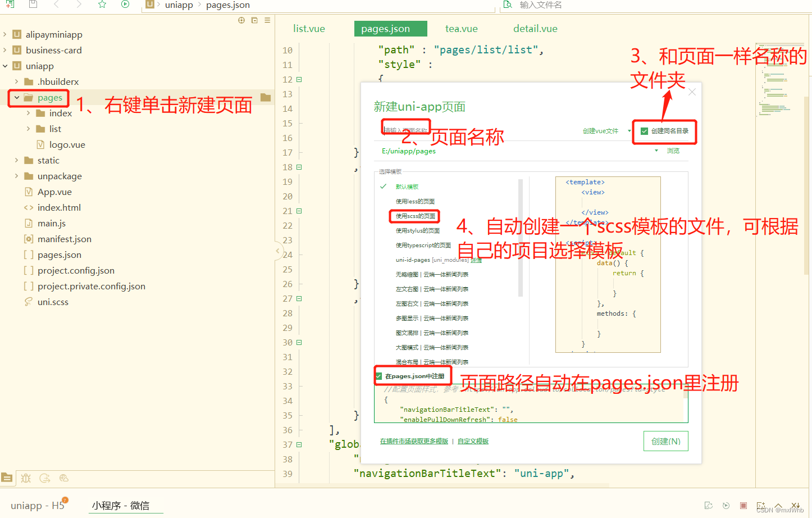The width and height of the screenshot is (812, 518).
Task: Expand the business-card project
Action: [x=5, y=50]
